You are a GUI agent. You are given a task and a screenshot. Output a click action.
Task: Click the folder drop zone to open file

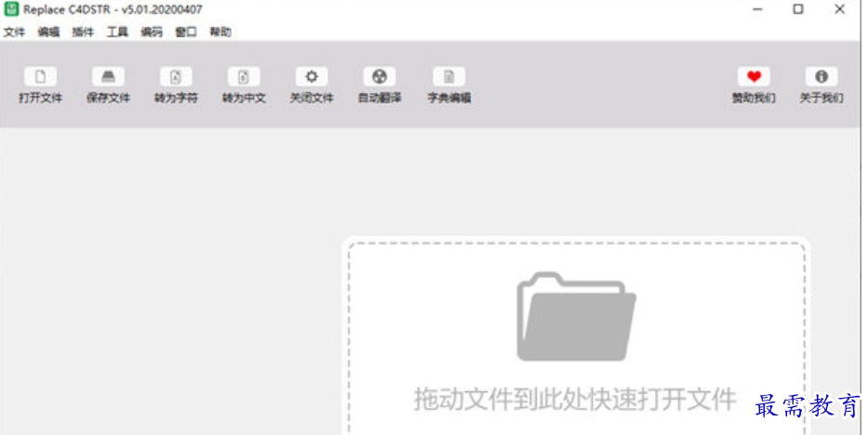pyautogui.click(x=576, y=337)
